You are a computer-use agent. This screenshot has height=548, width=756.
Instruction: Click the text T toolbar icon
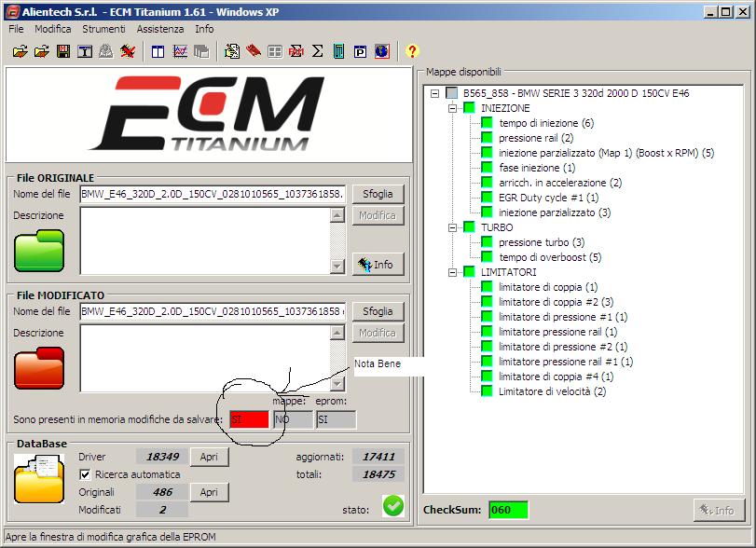(85, 51)
